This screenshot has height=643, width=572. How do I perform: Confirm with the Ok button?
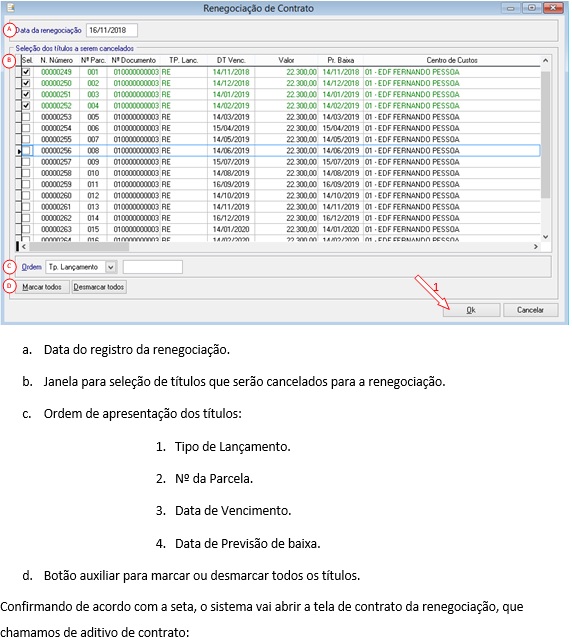click(x=472, y=310)
